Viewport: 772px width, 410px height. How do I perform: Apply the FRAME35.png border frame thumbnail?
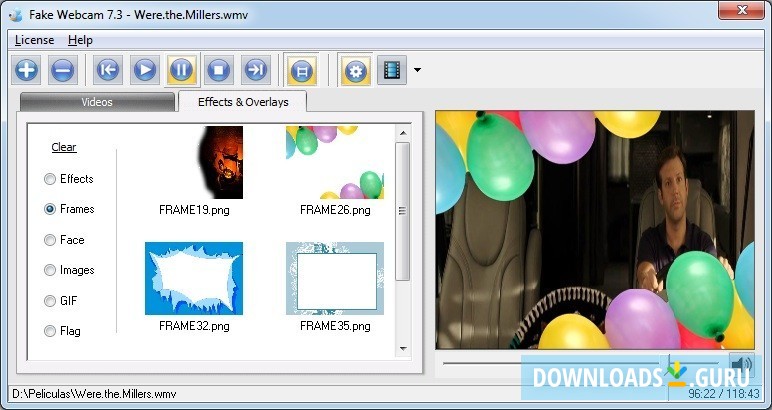coord(335,278)
